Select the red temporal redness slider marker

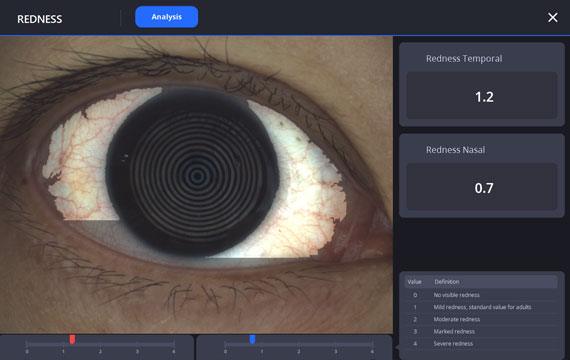72,339
